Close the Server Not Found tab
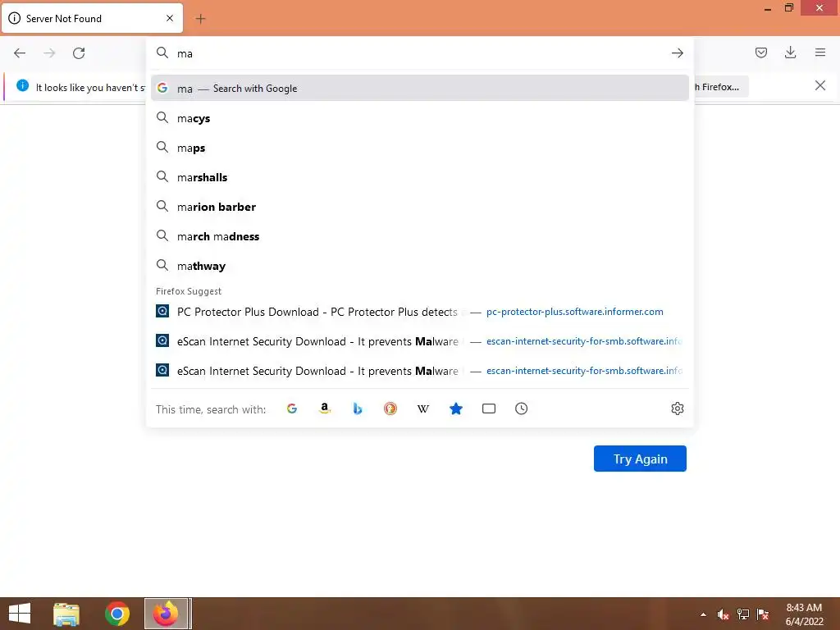 coord(170,18)
